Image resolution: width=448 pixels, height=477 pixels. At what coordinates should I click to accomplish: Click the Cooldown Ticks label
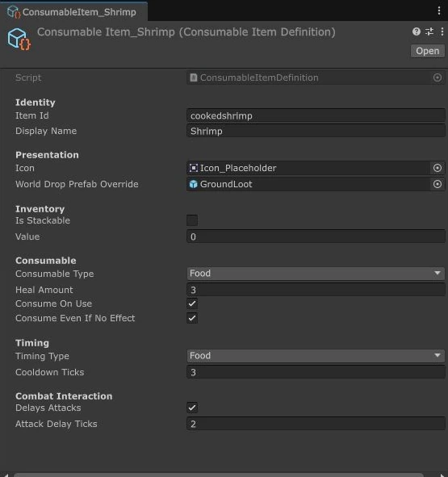(49, 372)
